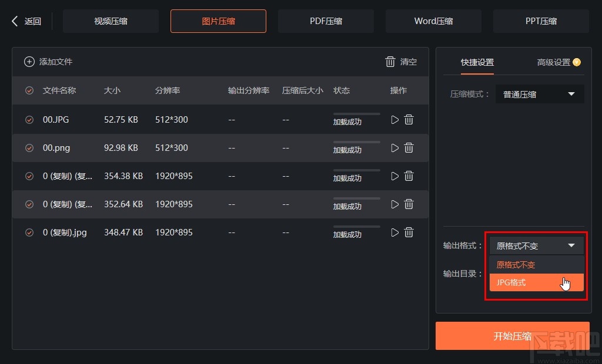
Task: Click the 开始压缩 button
Action: [x=512, y=336]
